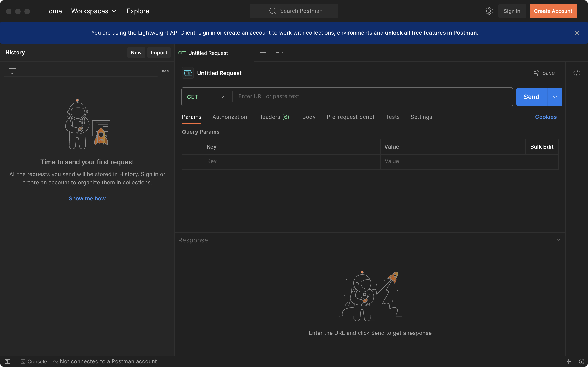This screenshot has width=588, height=367.
Task: Open the GET method dropdown
Action: tap(206, 97)
